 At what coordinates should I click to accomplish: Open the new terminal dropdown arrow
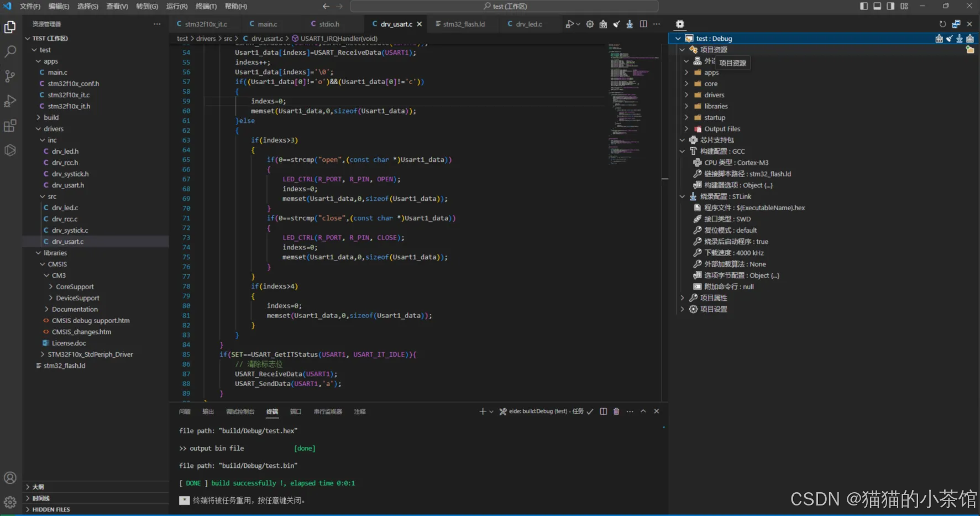[491, 411]
